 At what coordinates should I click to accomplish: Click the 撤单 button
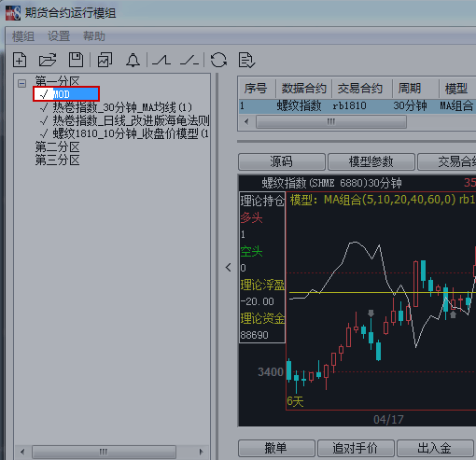click(x=276, y=448)
